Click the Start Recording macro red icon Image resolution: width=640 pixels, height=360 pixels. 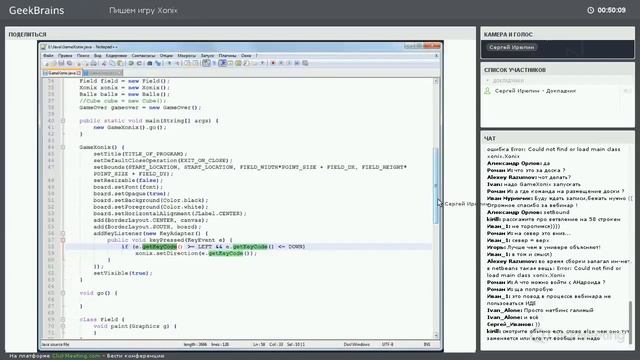273,63
